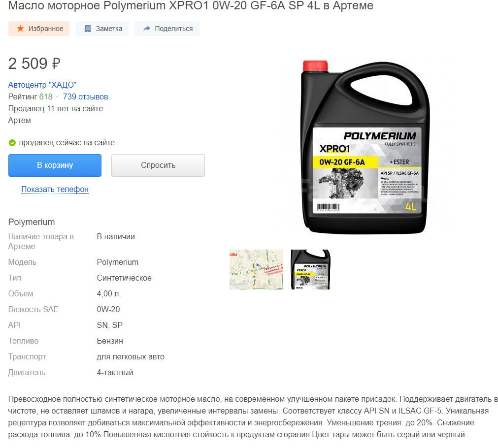Reveal number via Показать телефон link

pos(55,189)
